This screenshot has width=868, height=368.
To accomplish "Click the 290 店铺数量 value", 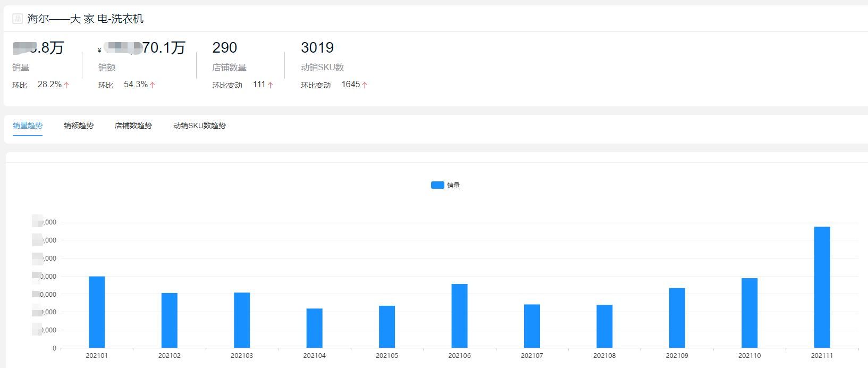I will (x=225, y=48).
